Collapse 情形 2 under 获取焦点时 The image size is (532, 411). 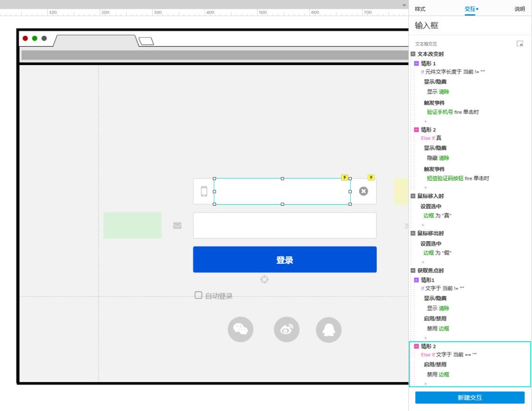pyautogui.click(x=416, y=346)
